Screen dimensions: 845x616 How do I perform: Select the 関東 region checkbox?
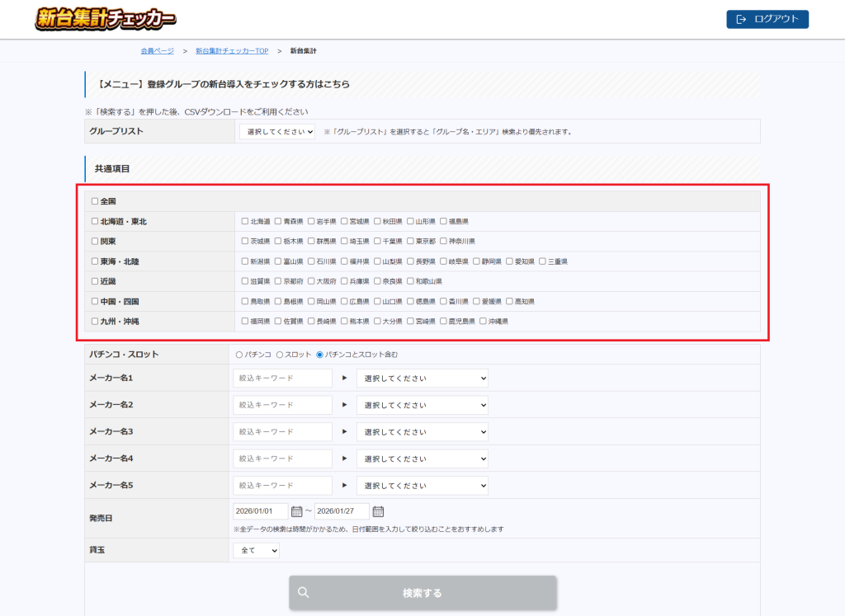click(95, 242)
